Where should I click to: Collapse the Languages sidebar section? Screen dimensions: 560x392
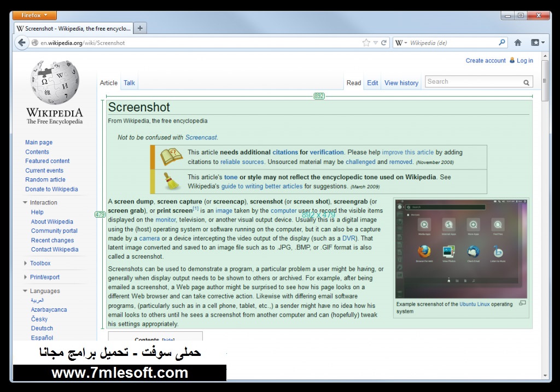25,291
